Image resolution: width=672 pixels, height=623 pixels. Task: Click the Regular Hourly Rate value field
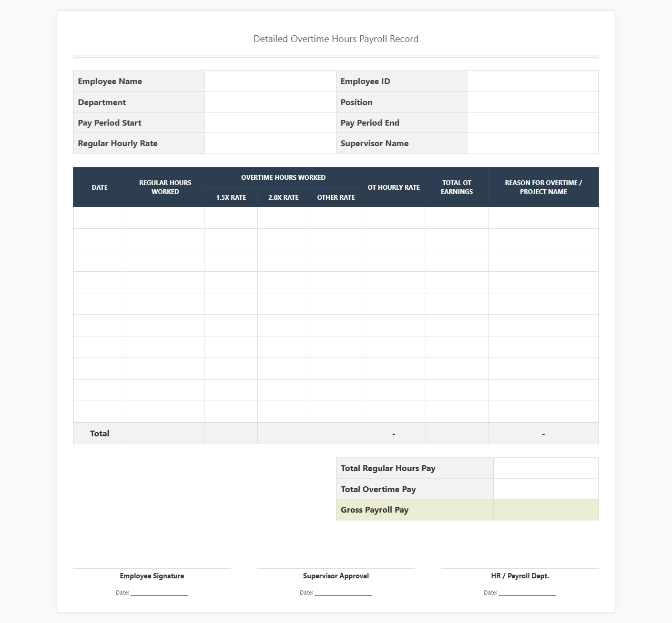[x=270, y=143]
